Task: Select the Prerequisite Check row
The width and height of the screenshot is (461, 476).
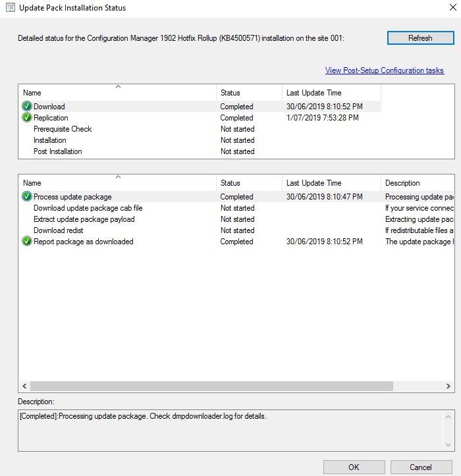Action: (x=201, y=129)
